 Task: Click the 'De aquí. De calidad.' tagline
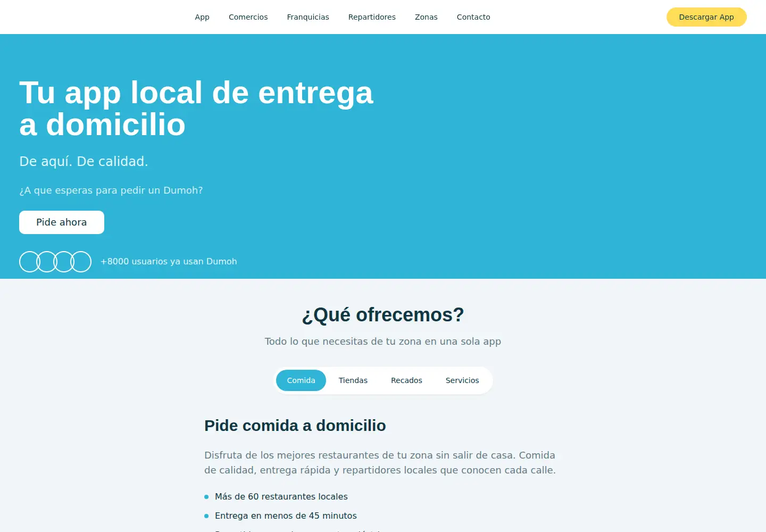[x=84, y=161]
